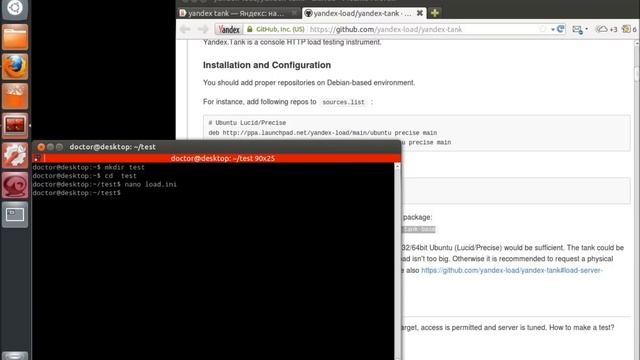The height and width of the screenshot is (360, 640).
Task: Click the red terminal pane header '~/test 90x25'
Action: tap(222, 158)
